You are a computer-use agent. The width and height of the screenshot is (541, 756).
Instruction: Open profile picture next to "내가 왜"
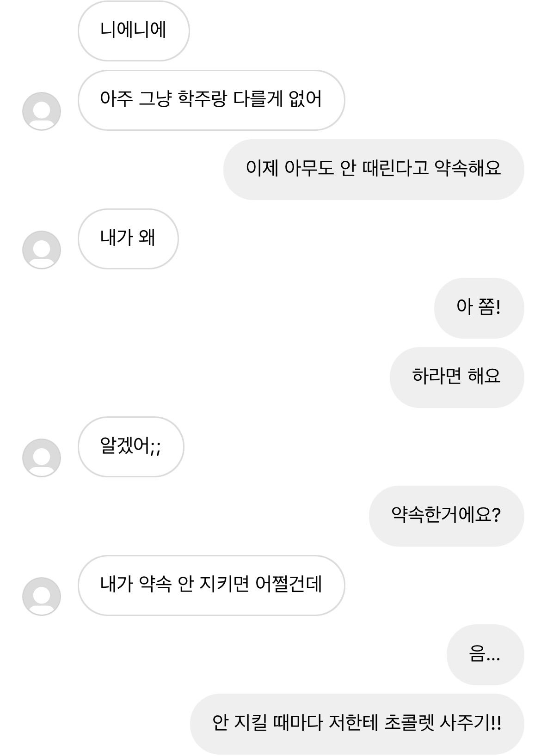(x=42, y=250)
